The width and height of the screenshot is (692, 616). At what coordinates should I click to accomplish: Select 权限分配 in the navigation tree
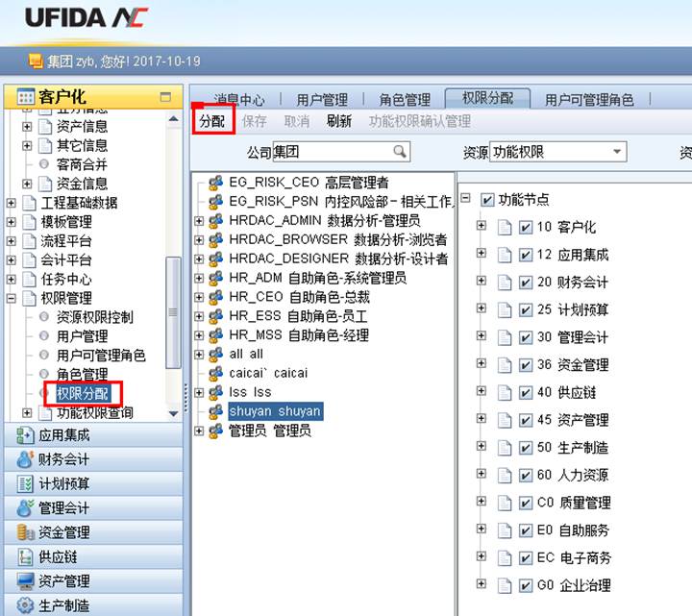83,393
